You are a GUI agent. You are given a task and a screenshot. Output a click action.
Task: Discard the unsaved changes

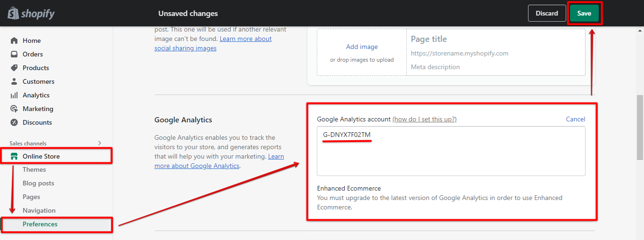(547, 13)
